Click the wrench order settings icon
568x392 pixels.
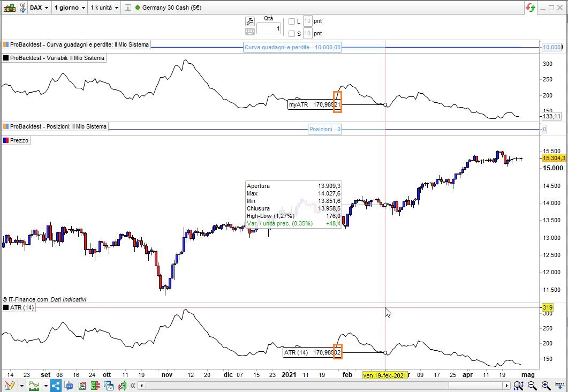[x=249, y=21]
